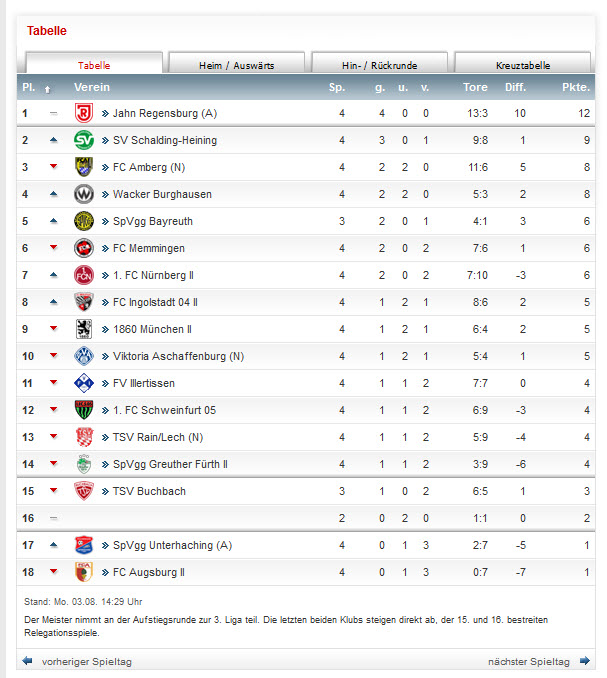607x678 pixels.
Task: Go to vorheriger Spieltag
Action: (x=86, y=661)
